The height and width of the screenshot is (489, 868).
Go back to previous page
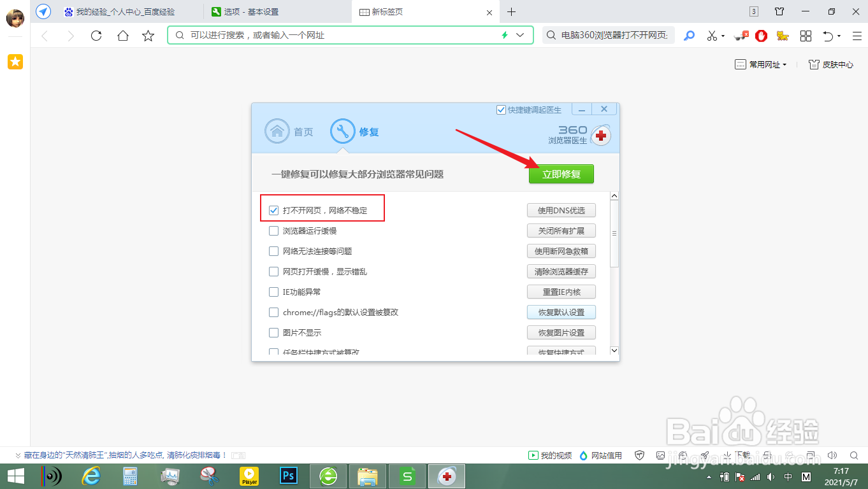(44, 36)
